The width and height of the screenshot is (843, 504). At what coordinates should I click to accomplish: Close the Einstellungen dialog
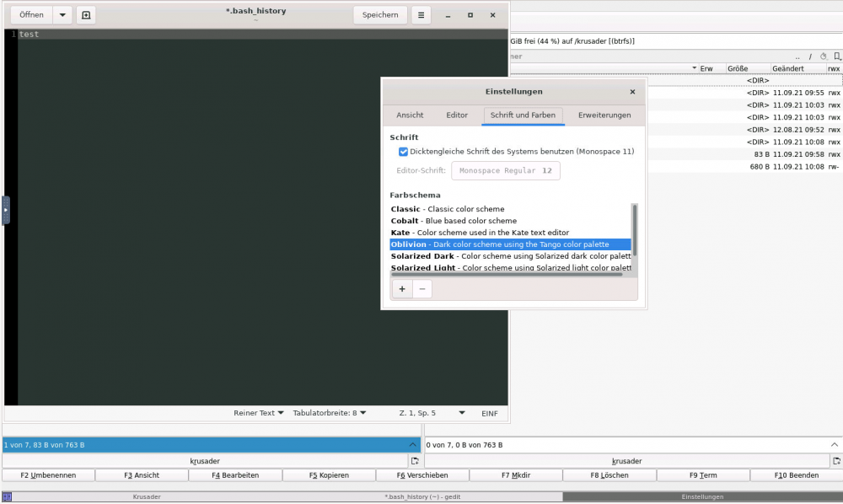click(632, 92)
